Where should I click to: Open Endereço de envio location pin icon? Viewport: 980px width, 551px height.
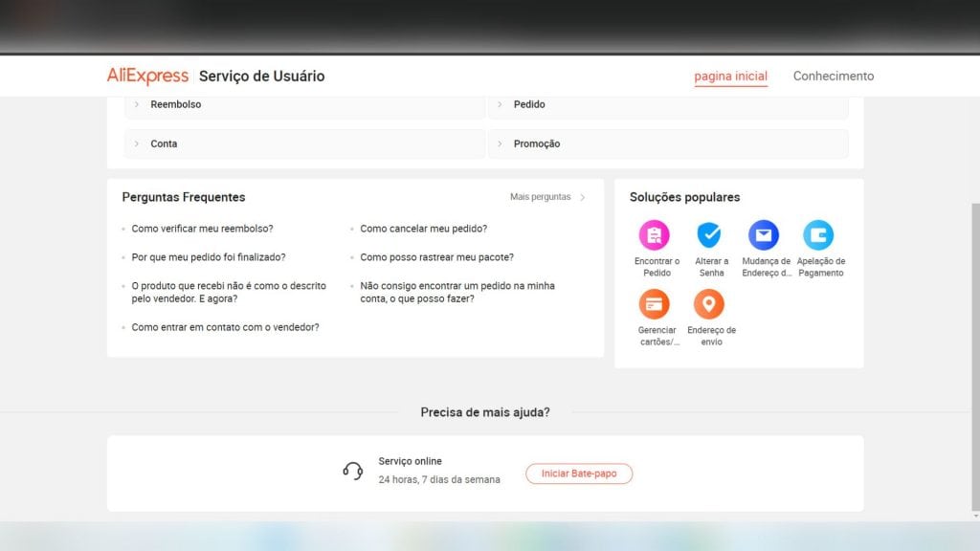[709, 306]
